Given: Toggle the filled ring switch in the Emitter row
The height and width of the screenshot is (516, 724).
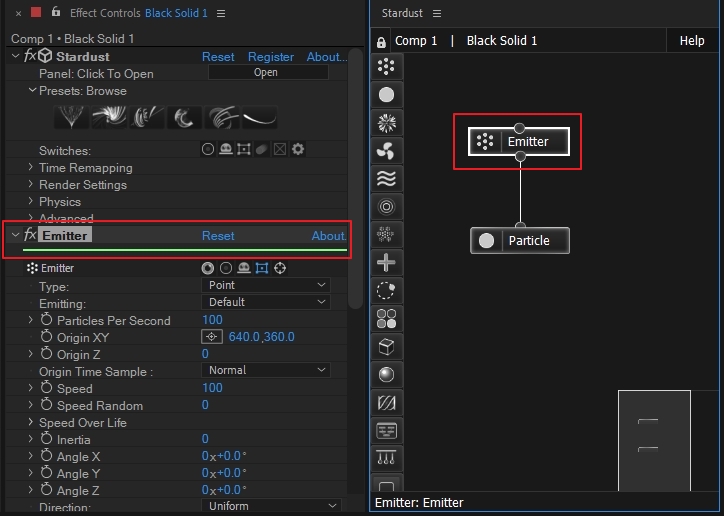Looking at the screenshot, I should 208,268.
